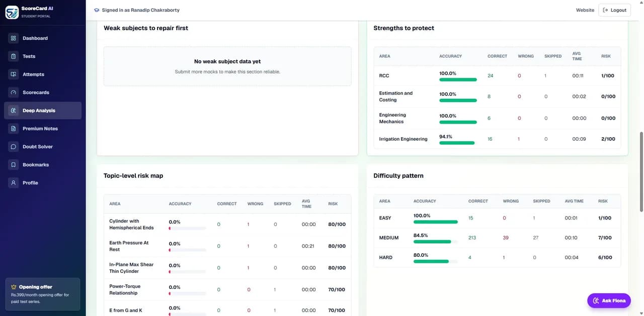Image resolution: width=644 pixels, height=316 pixels.
Task: Open the Website link
Action: (585, 10)
